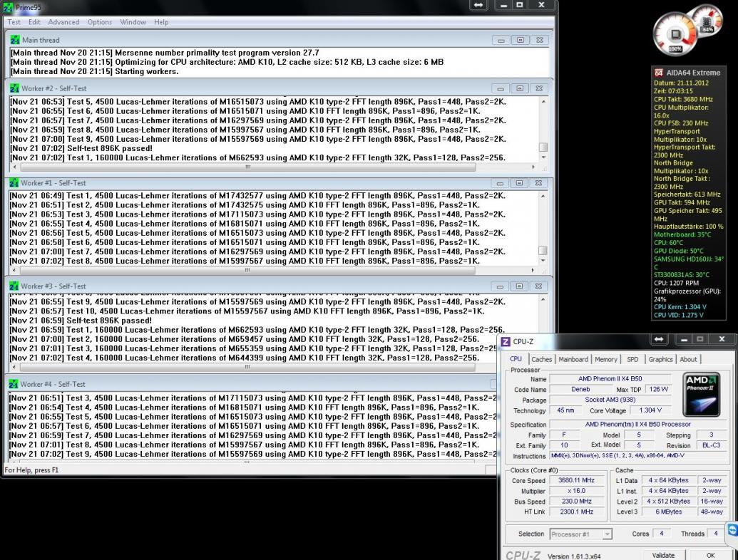This screenshot has height=560, width=738.
Task: Click Worker #3 horizontal scrollbar thumb
Action: (x=247, y=367)
